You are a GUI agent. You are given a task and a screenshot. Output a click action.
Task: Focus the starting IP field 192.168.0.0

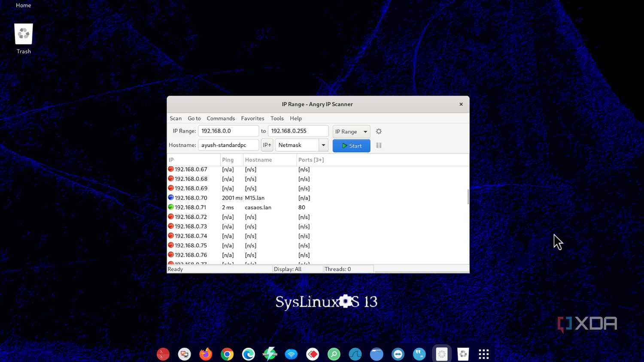[228, 131]
